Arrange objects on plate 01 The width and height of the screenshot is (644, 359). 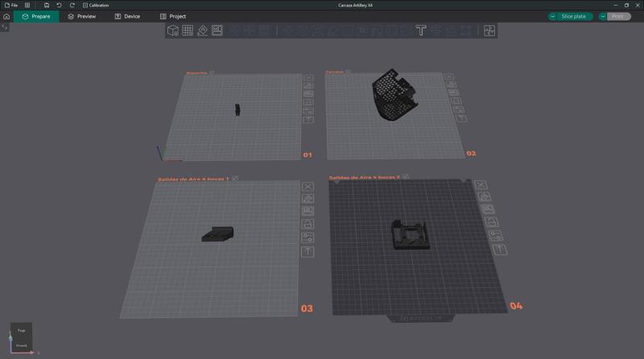point(308,94)
